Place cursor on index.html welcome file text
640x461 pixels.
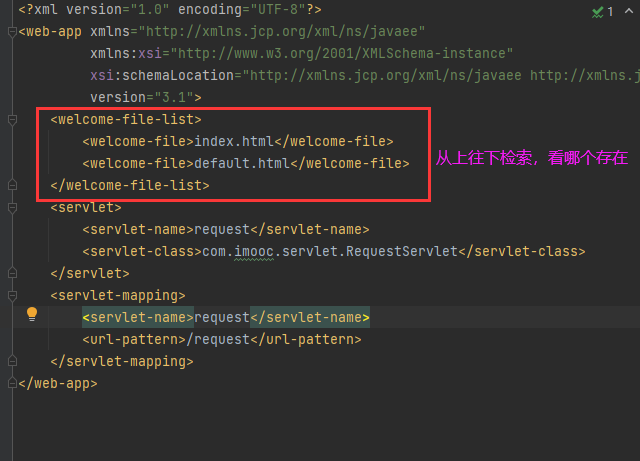tap(232, 141)
